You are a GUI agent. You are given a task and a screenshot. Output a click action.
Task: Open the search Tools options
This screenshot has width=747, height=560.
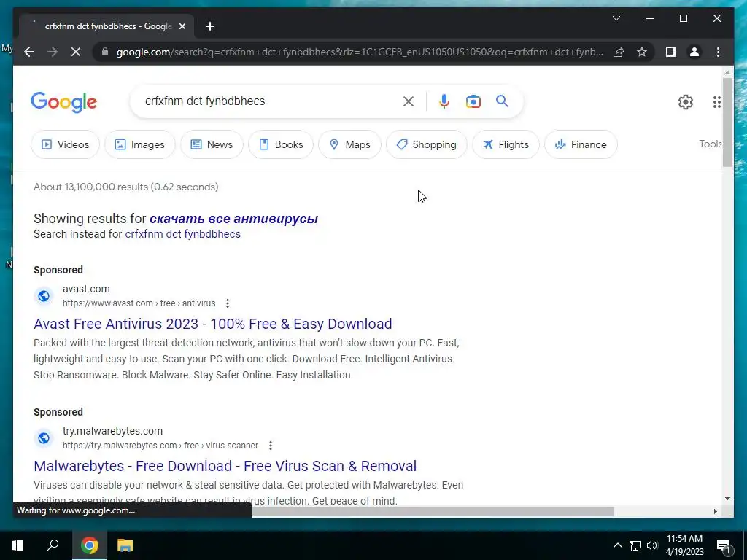click(711, 144)
